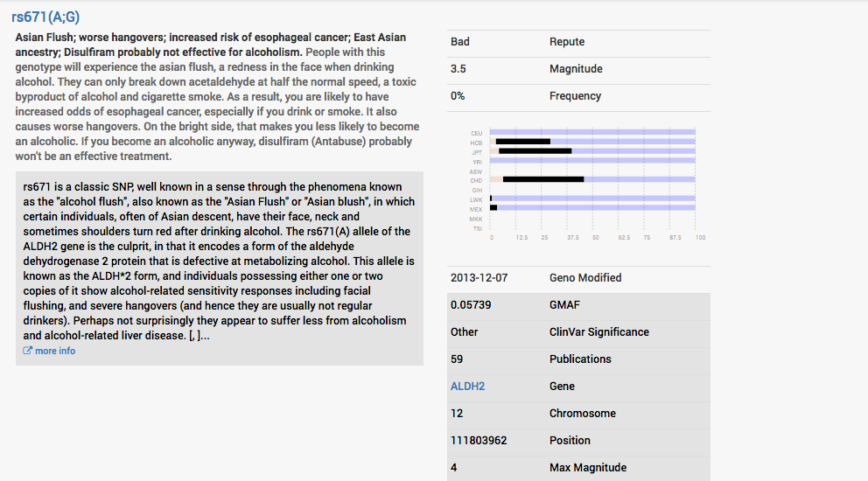The image size is (868, 481).
Task: Select the position value 111803962
Action: tap(479, 441)
